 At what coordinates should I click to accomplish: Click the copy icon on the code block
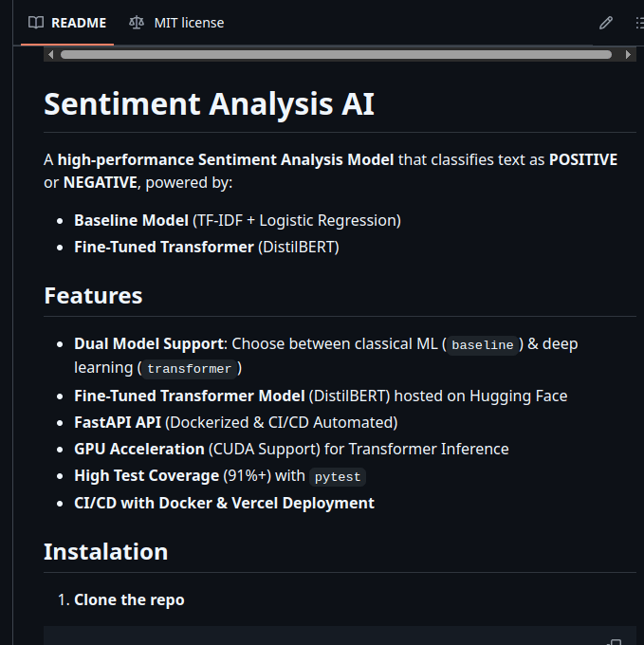614,642
